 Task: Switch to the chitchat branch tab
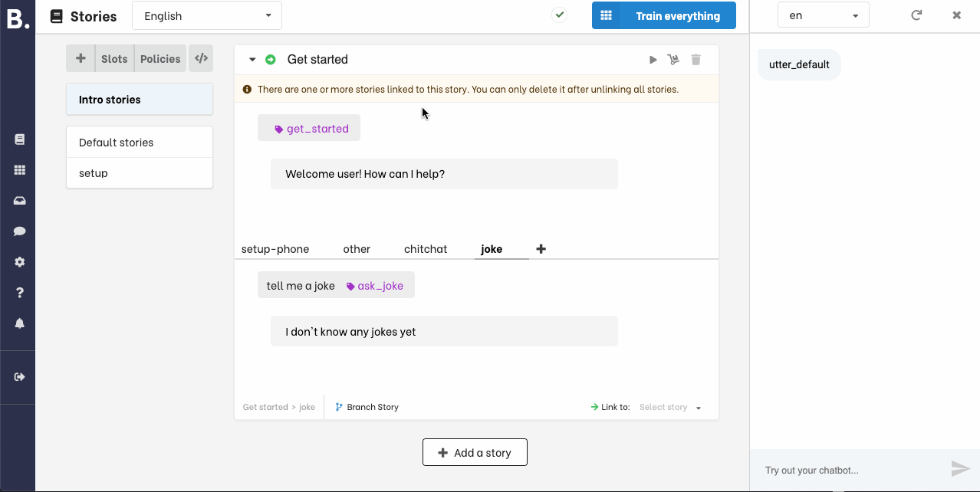[426, 248]
